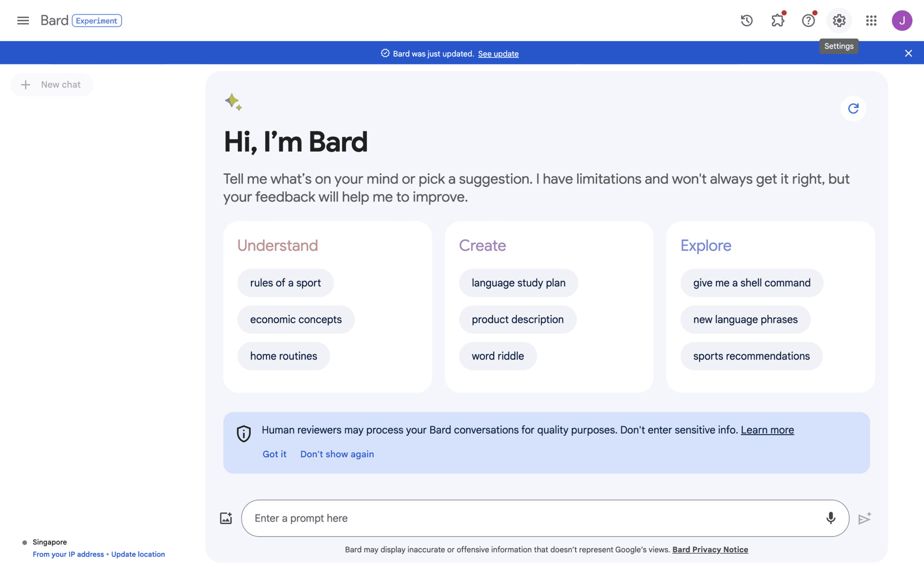This screenshot has width=924, height=578.
Task: Pick 'new language phrases' chip
Action: coord(745,319)
